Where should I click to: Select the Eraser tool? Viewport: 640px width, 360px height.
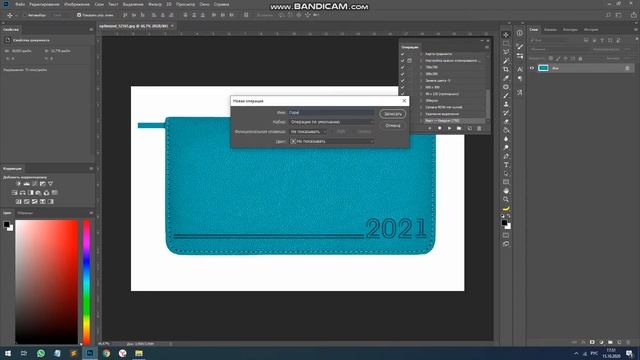[x=506, y=122]
